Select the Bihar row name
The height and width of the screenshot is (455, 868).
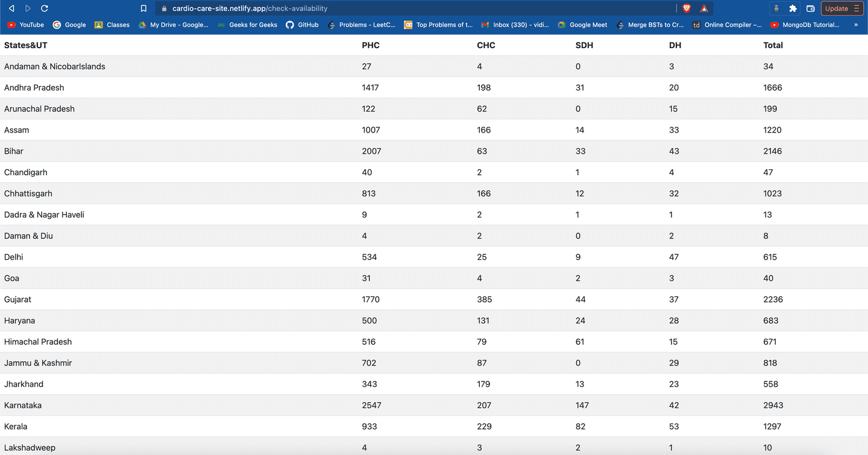click(x=14, y=151)
